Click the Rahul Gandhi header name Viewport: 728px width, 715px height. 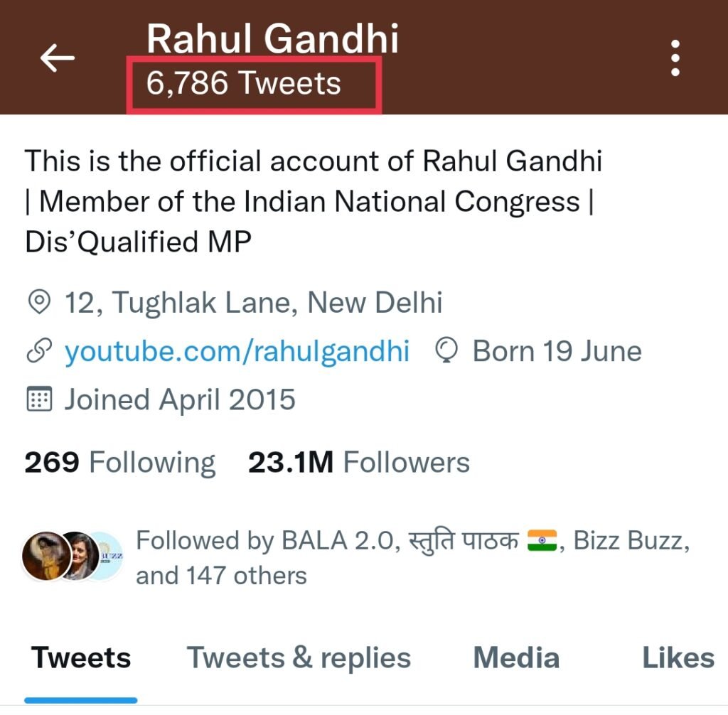click(272, 38)
